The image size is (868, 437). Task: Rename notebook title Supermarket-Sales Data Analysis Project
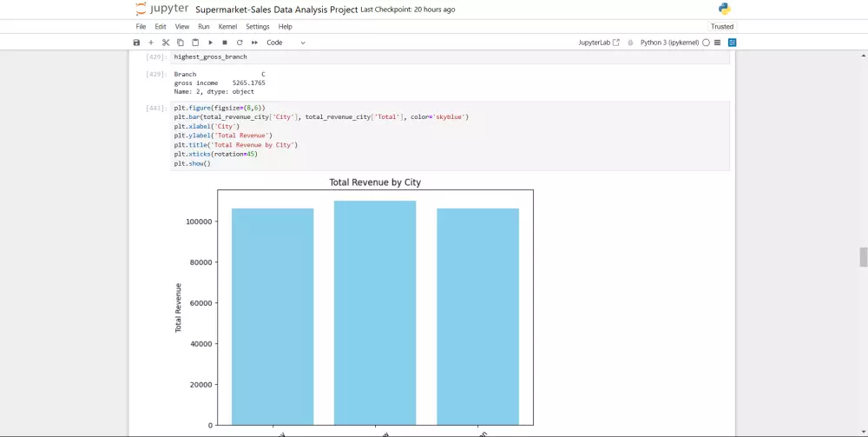(x=276, y=10)
